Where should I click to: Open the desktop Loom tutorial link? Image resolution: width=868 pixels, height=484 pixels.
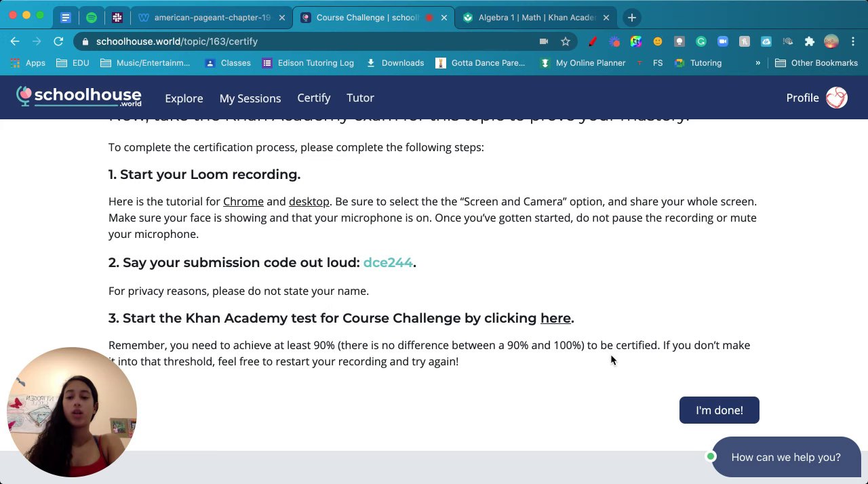pos(309,201)
